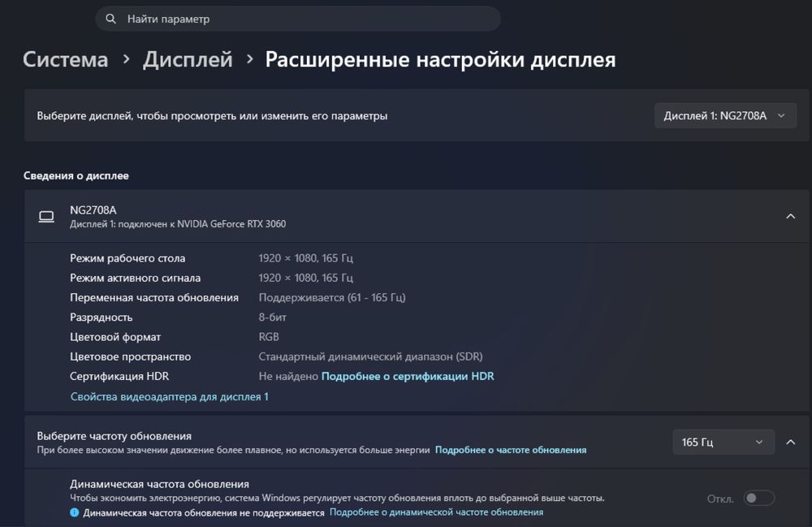This screenshot has width=812, height=527.
Task: Open "Свойства видеоадаптера для дисплея 1" link
Action: point(170,396)
